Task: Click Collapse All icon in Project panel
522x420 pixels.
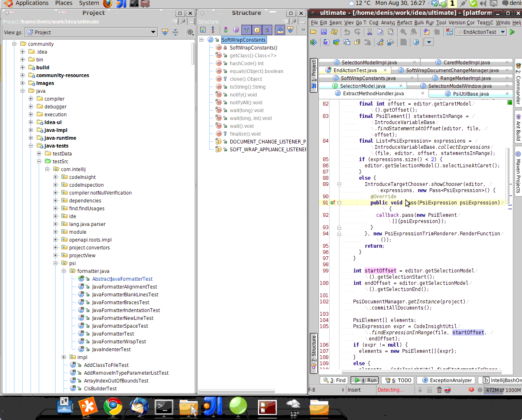Action: [175, 32]
